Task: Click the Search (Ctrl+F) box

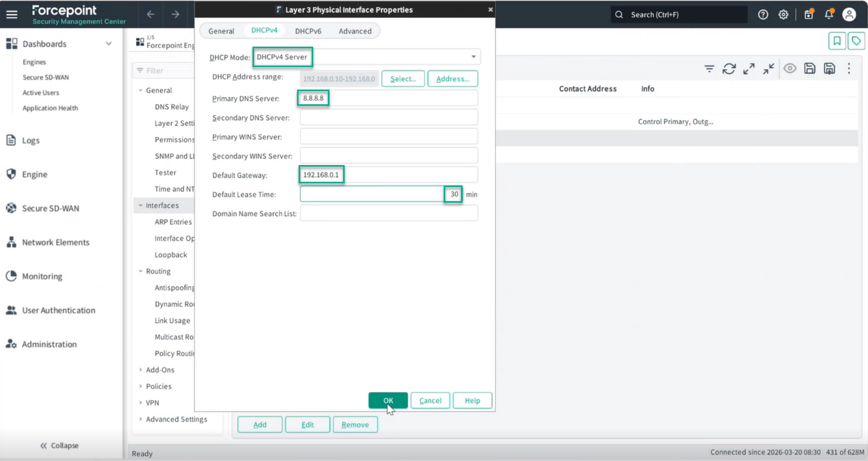Action: (x=679, y=15)
